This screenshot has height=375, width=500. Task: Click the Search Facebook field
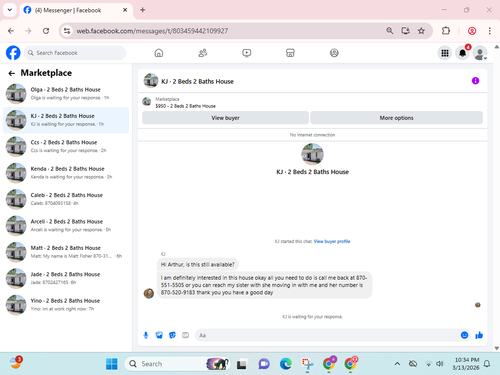click(75, 53)
